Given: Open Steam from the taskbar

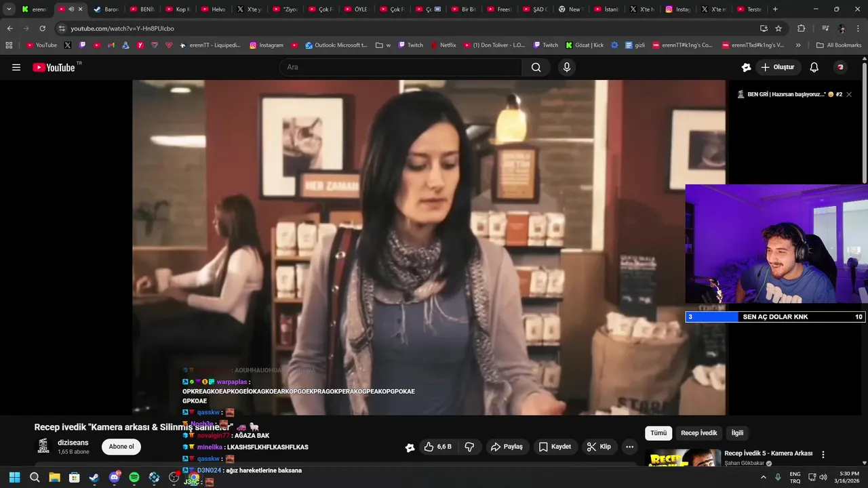Looking at the screenshot, I should click(x=94, y=477).
